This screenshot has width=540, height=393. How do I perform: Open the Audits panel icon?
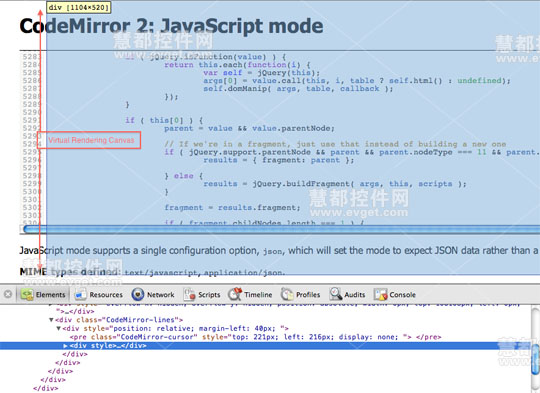335,294
